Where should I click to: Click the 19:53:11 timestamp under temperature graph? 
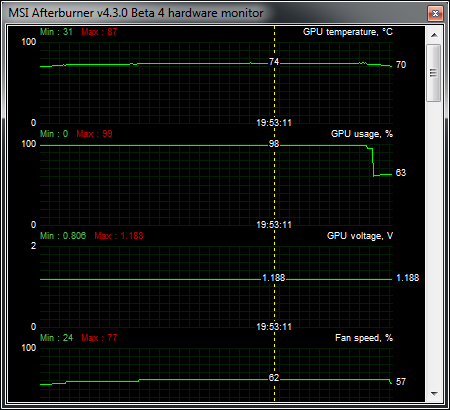click(274, 123)
